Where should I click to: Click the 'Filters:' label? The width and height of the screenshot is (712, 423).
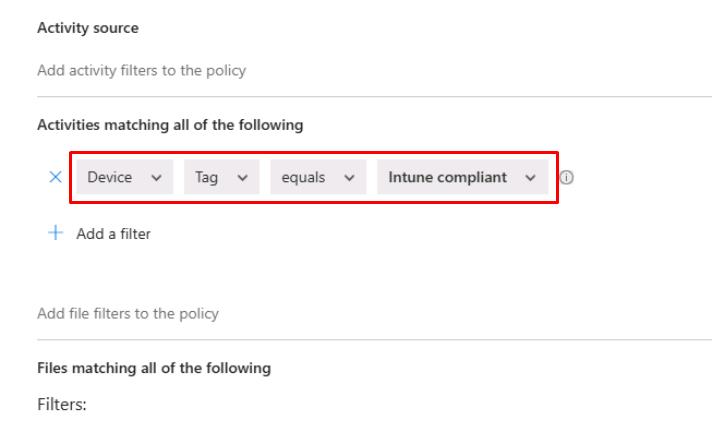(62, 405)
